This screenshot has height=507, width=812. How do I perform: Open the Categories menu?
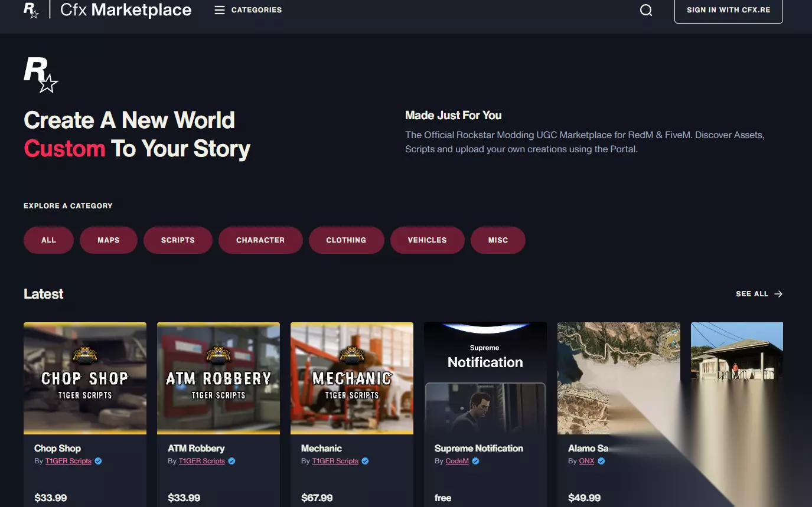pyautogui.click(x=248, y=10)
